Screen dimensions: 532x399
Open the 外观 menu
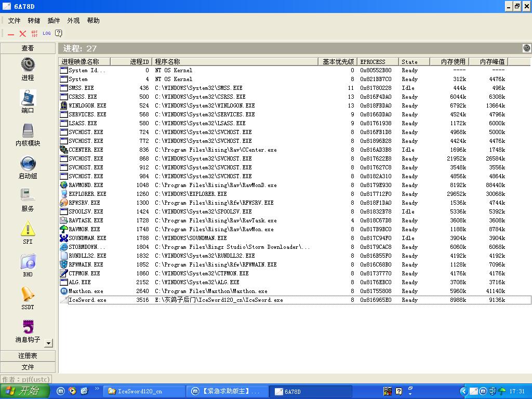pyautogui.click(x=73, y=21)
